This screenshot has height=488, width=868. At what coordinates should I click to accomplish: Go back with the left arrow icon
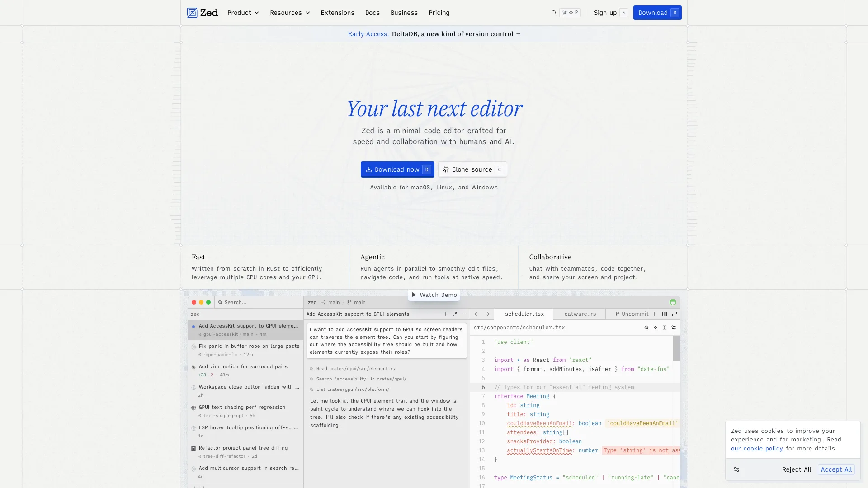476,314
